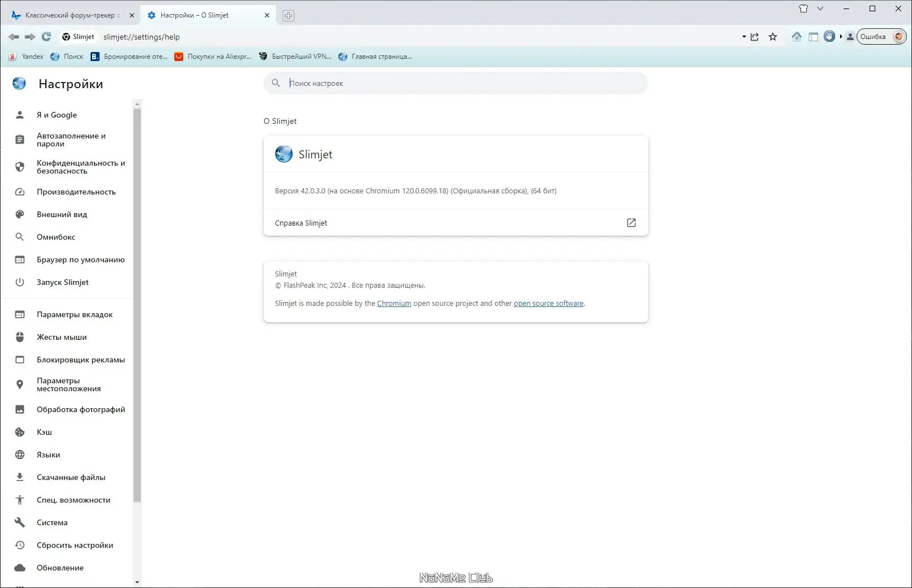Open the skin T-shirt icon
The height and width of the screenshot is (588, 912).
coord(803,8)
